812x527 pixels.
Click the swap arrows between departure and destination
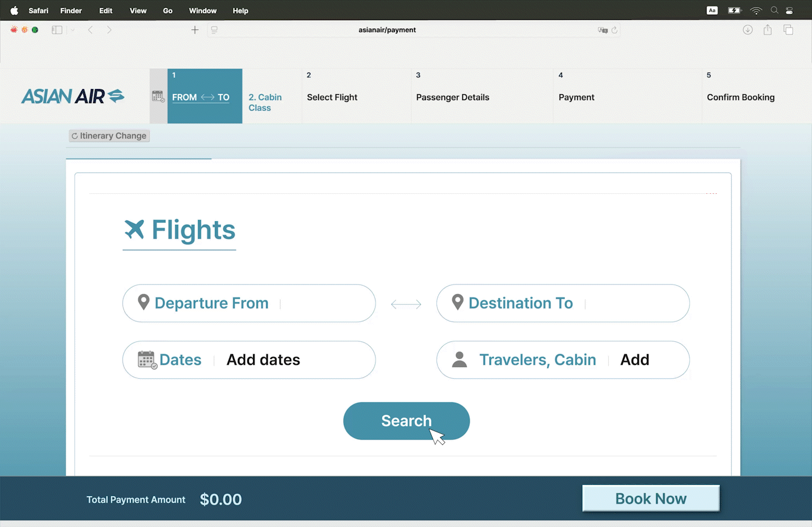pos(406,304)
